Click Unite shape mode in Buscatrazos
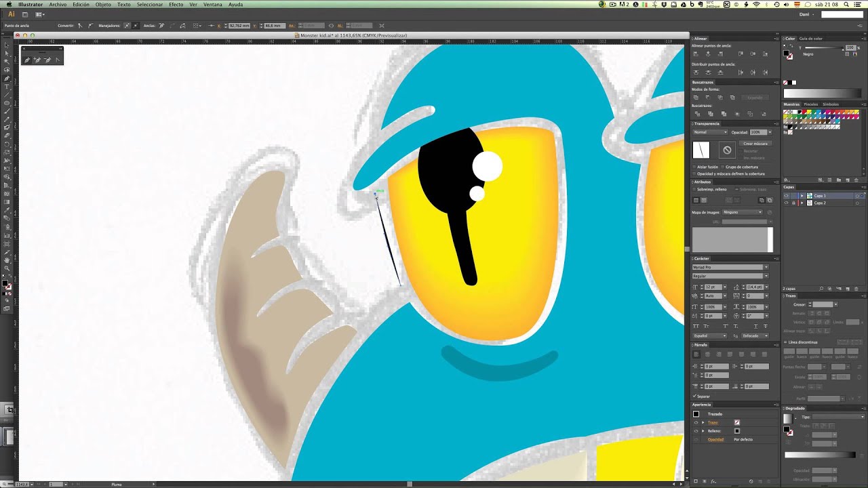 pyautogui.click(x=696, y=97)
